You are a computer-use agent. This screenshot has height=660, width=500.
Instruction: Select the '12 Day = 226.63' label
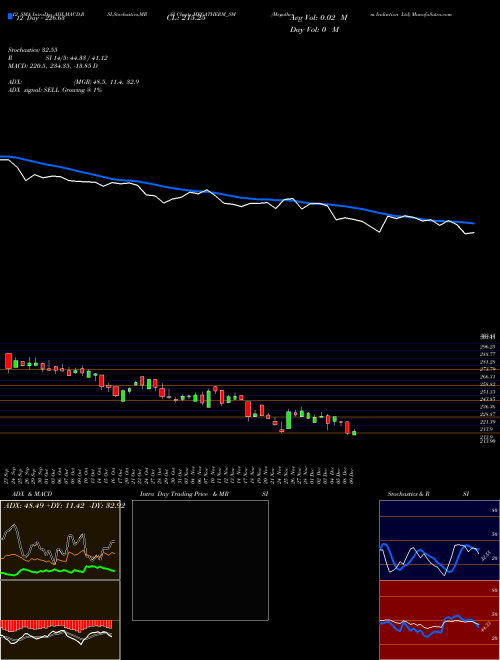40,18
